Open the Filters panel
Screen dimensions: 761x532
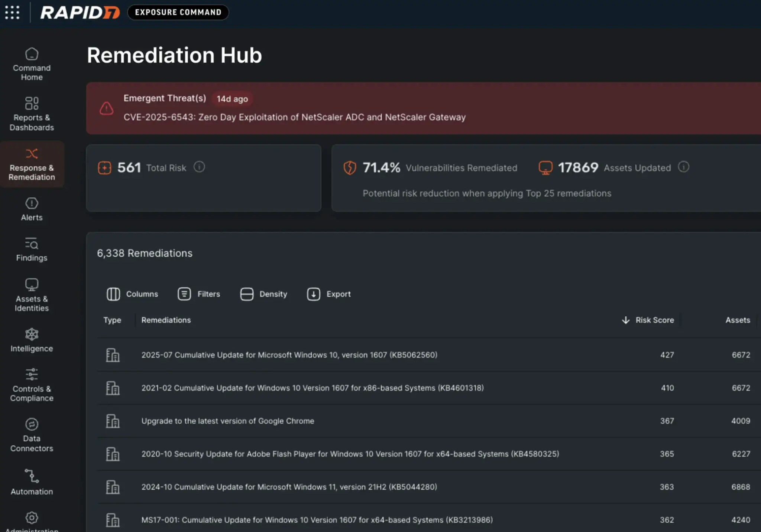(x=199, y=294)
